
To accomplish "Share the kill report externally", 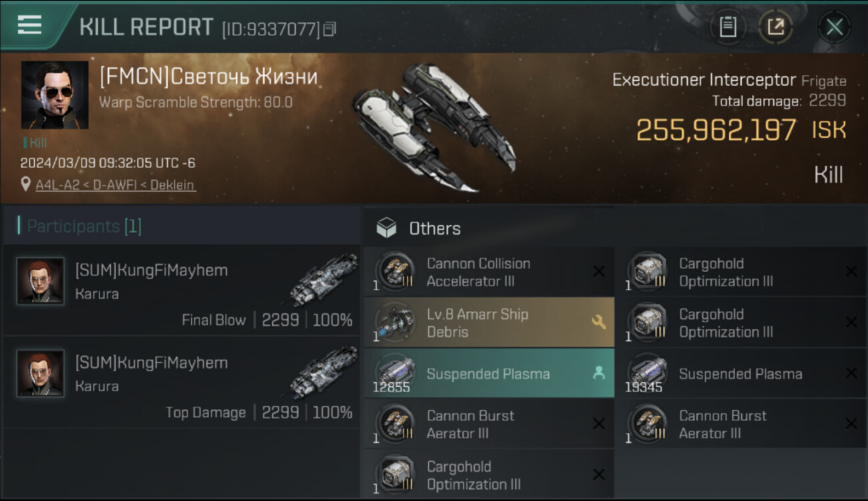I will pyautogui.click(x=775, y=27).
